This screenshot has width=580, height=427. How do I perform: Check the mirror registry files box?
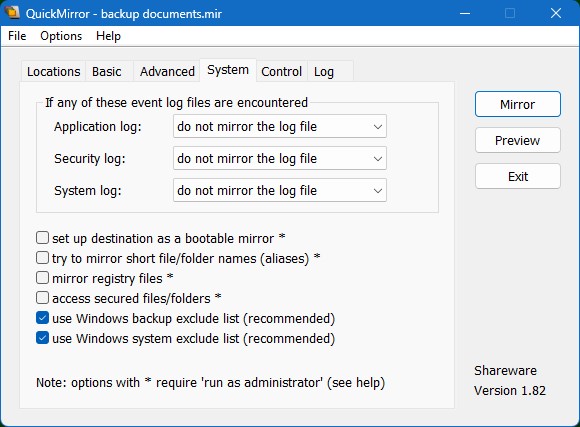[x=43, y=278]
